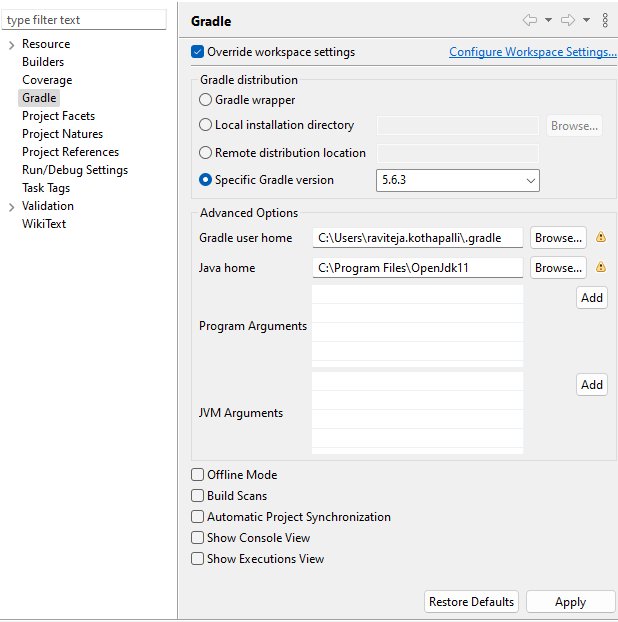Image resolution: width=618 pixels, height=622 pixels.
Task: Click the Gradle user home warning icon
Action: [601, 237]
